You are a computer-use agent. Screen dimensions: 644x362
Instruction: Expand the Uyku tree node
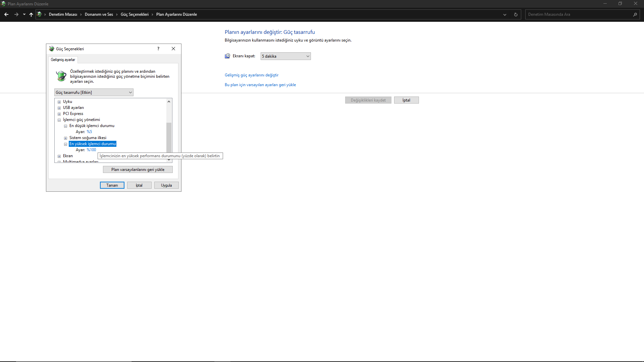click(59, 102)
